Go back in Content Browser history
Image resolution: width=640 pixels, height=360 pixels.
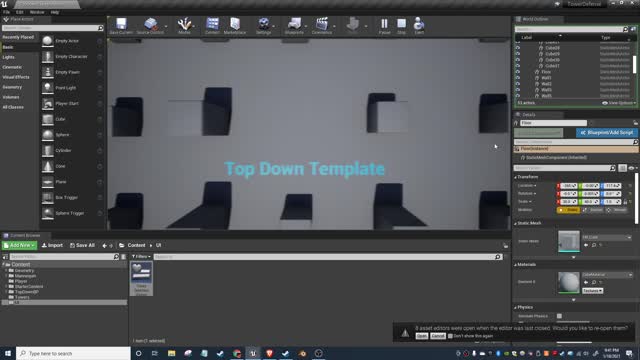click(104, 245)
